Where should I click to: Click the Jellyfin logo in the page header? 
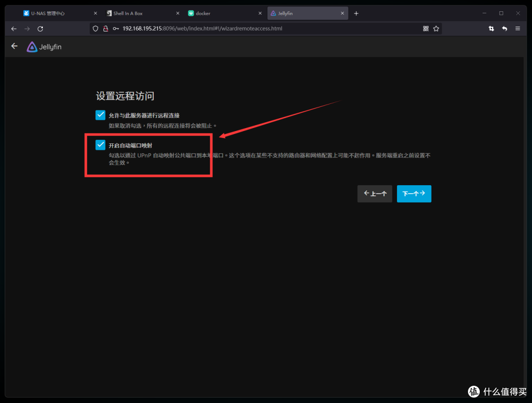pos(32,46)
